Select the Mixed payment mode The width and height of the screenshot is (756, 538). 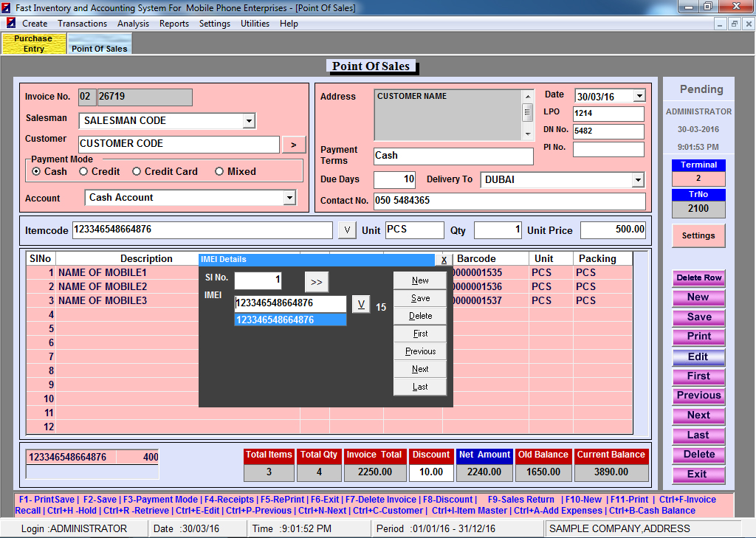pyautogui.click(x=219, y=171)
